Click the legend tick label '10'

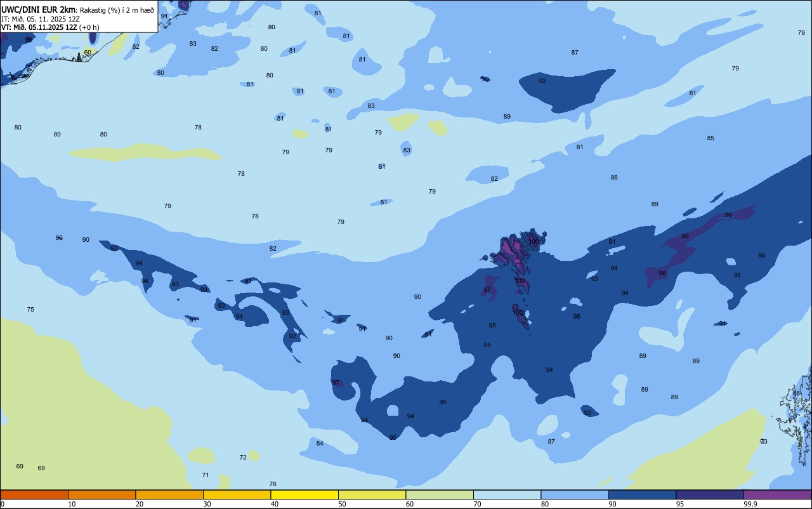[x=72, y=504]
